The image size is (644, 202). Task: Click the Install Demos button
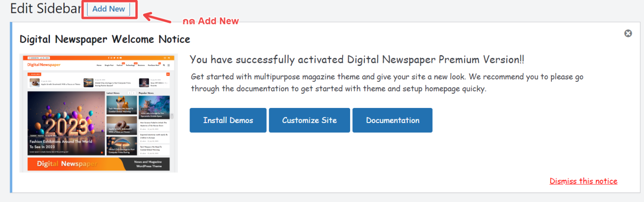(x=228, y=120)
